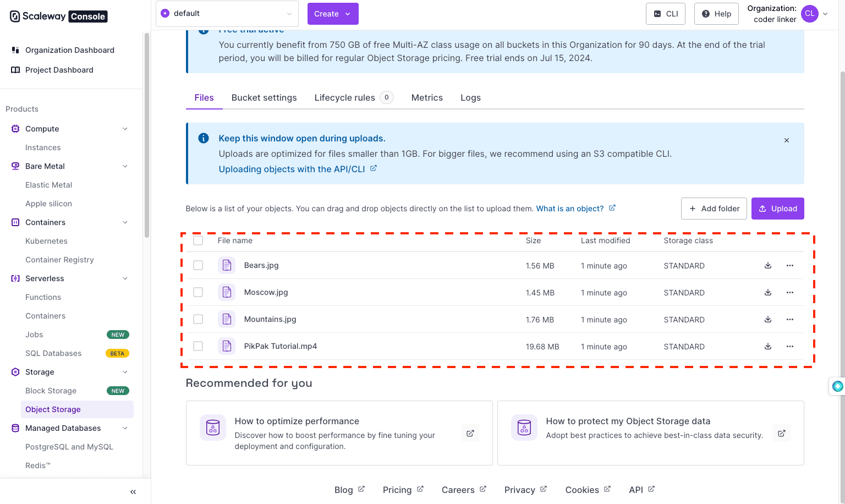Collapse the Storage section

click(125, 372)
